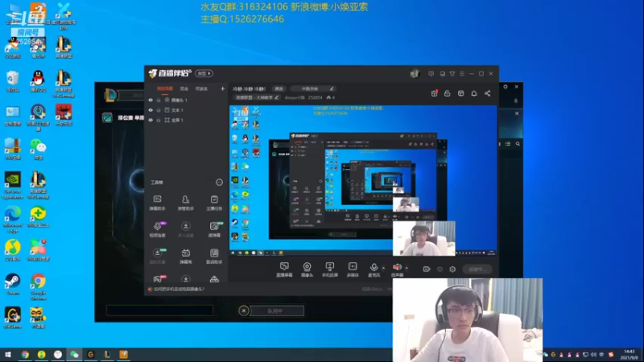Add a 摄像头 camera source from bottom bar
Screen dimensions: 644x362
307,269
